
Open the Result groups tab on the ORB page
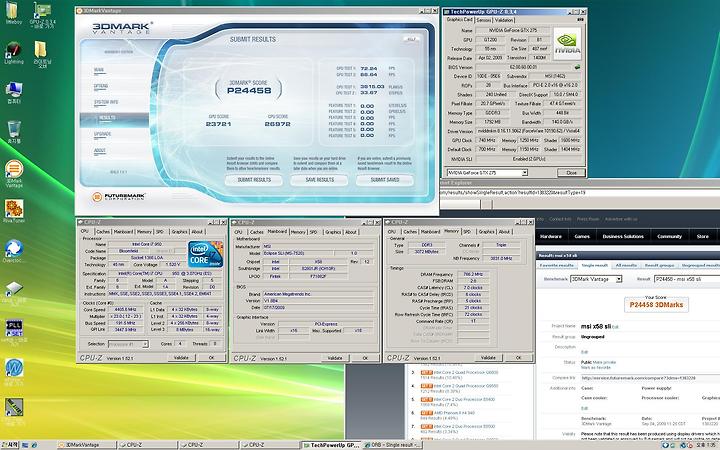659,265
